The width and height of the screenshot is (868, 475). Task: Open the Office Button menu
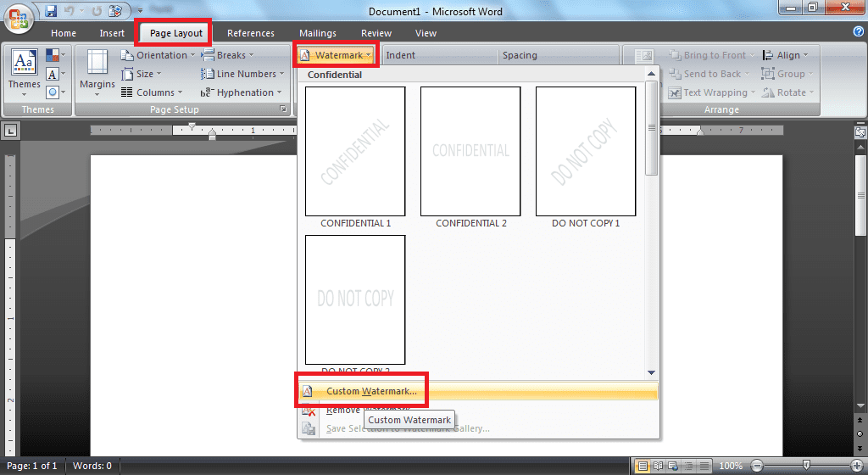tap(19, 18)
